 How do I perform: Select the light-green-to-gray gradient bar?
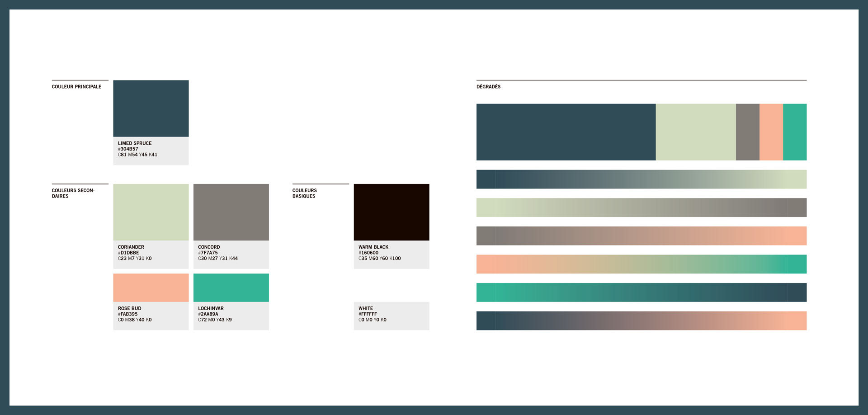(x=642, y=207)
